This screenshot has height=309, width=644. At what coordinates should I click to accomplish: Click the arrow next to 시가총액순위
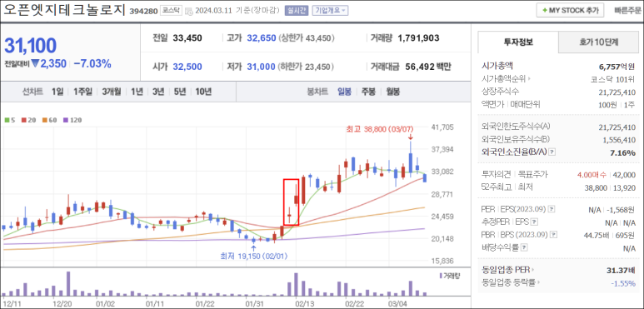coord(529,79)
